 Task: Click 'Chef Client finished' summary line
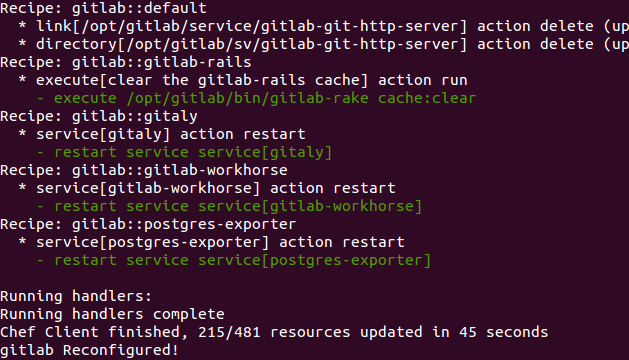point(274,332)
